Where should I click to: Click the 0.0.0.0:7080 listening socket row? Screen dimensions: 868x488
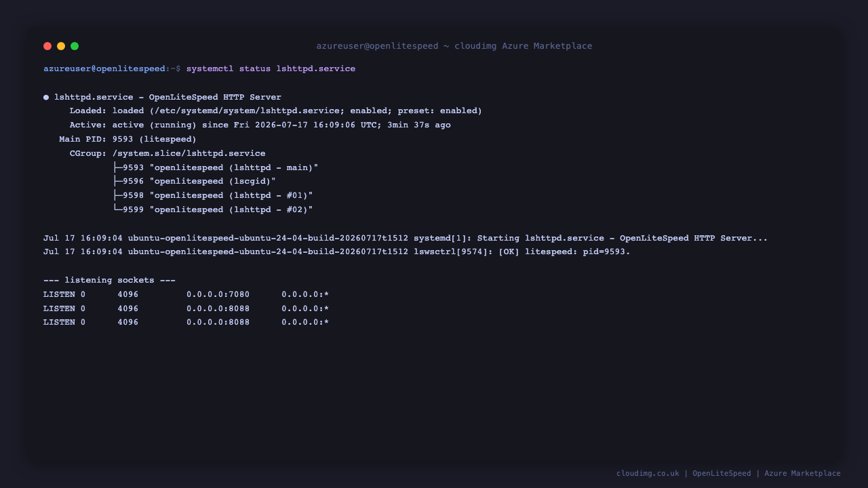pos(186,295)
